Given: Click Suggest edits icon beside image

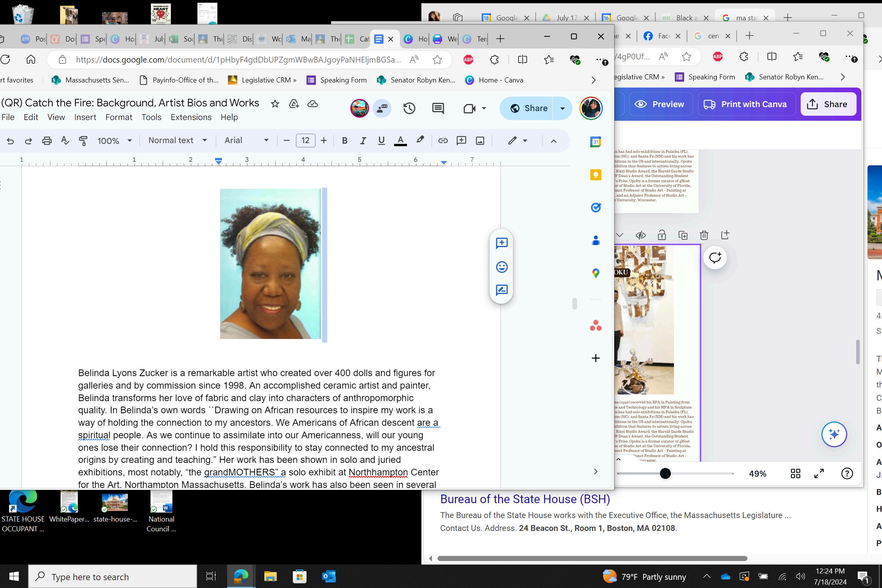Looking at the screenshot, I should coord(502,290).
